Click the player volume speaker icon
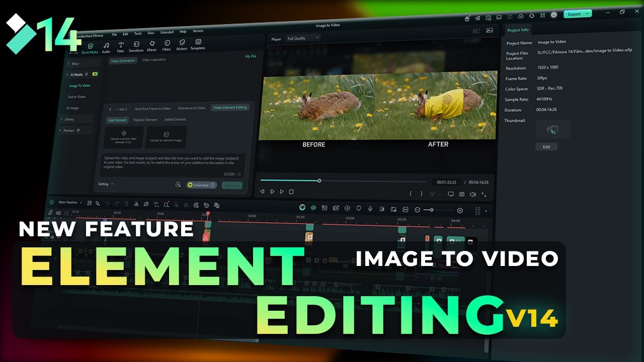 coord(472,194)
